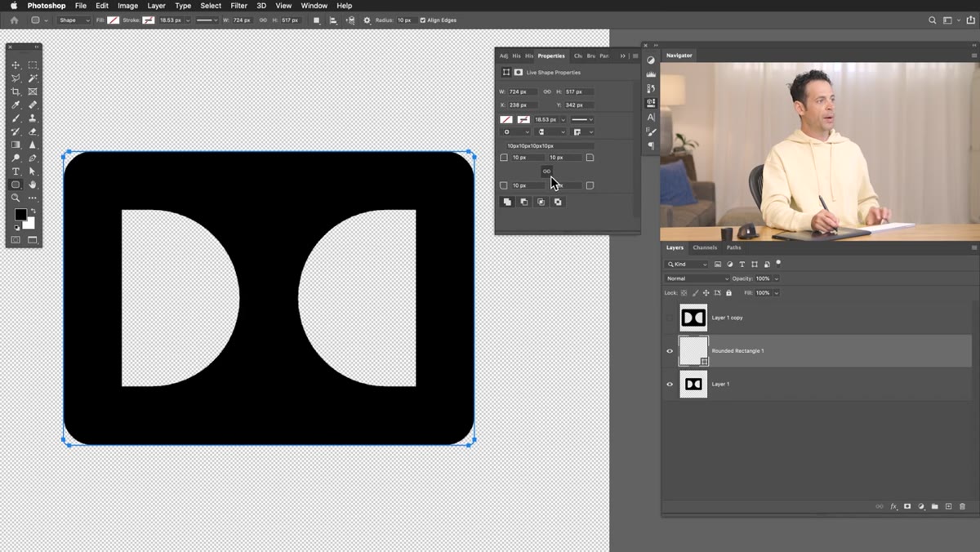Open stroke type dropdown in options bar
The width and height of the screenshot is (980, 552).
coord(207,20)
